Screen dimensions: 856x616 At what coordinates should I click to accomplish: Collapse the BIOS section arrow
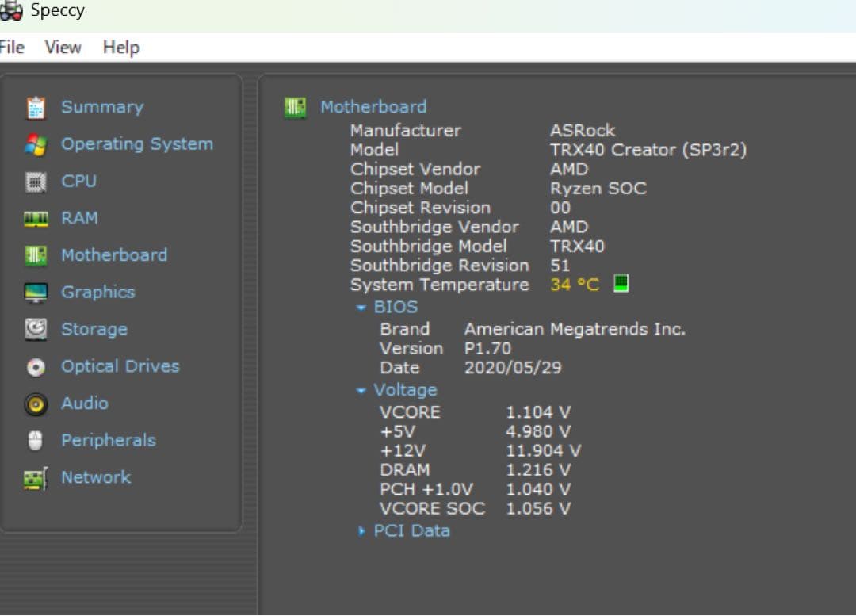coord(361,308)
